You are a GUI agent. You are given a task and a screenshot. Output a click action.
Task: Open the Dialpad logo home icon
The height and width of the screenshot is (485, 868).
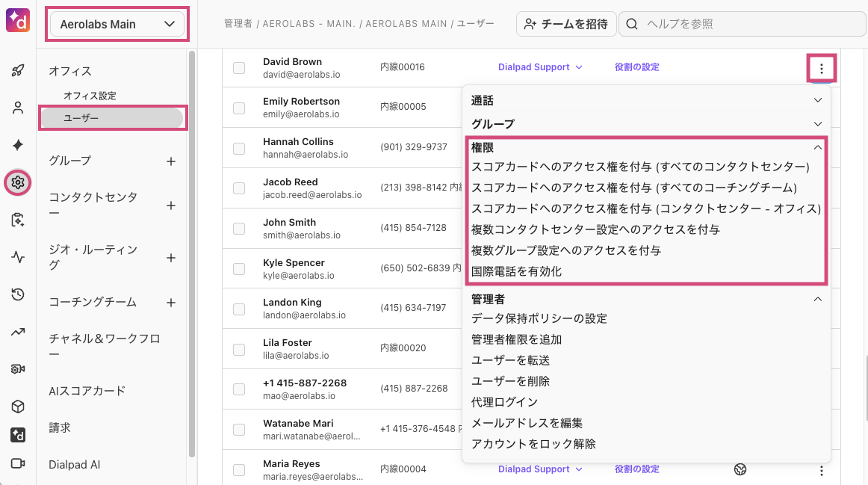click(17, 20)
